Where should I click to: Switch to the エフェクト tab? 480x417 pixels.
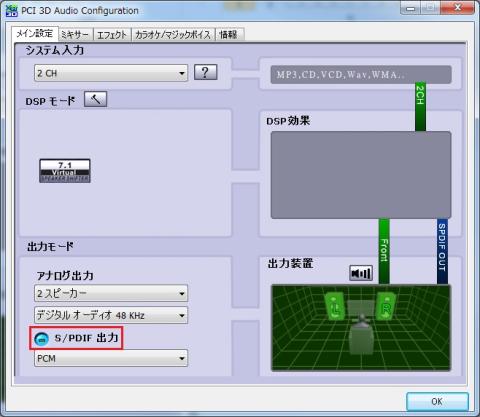coord(112,35)
